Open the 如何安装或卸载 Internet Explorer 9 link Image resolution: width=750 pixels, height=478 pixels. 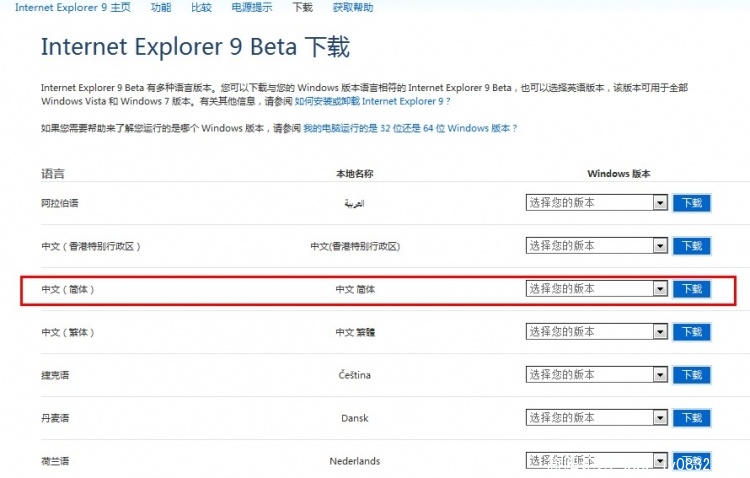pyautogui.click(x=372, y=101)
